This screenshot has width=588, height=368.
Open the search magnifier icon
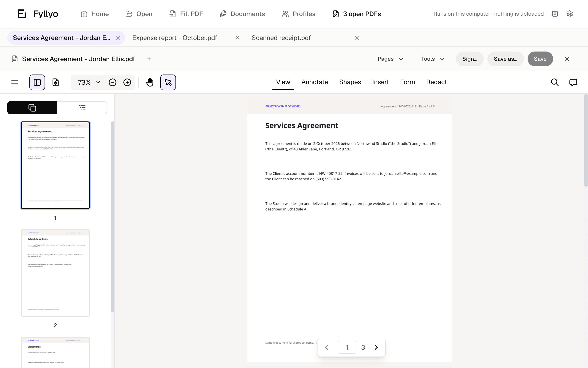[555, 82]
